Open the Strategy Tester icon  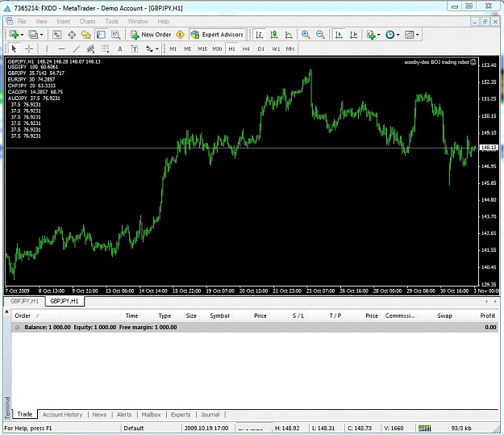point(115,35)
